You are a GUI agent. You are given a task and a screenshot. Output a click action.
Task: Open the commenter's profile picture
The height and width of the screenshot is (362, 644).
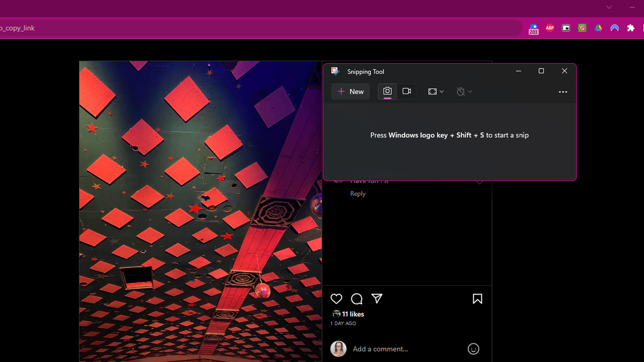[x=338, y=349]
